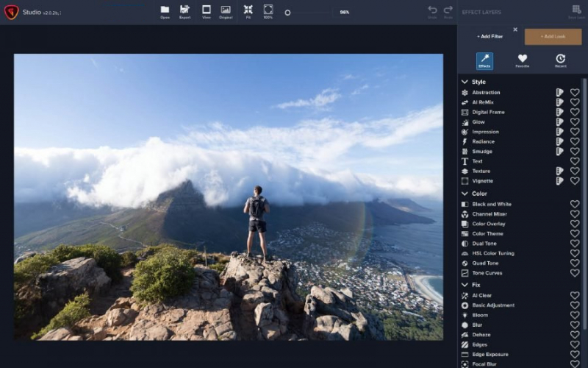Select the Text filter T icon
Viewport: 588px width, 368px height.
465,161
